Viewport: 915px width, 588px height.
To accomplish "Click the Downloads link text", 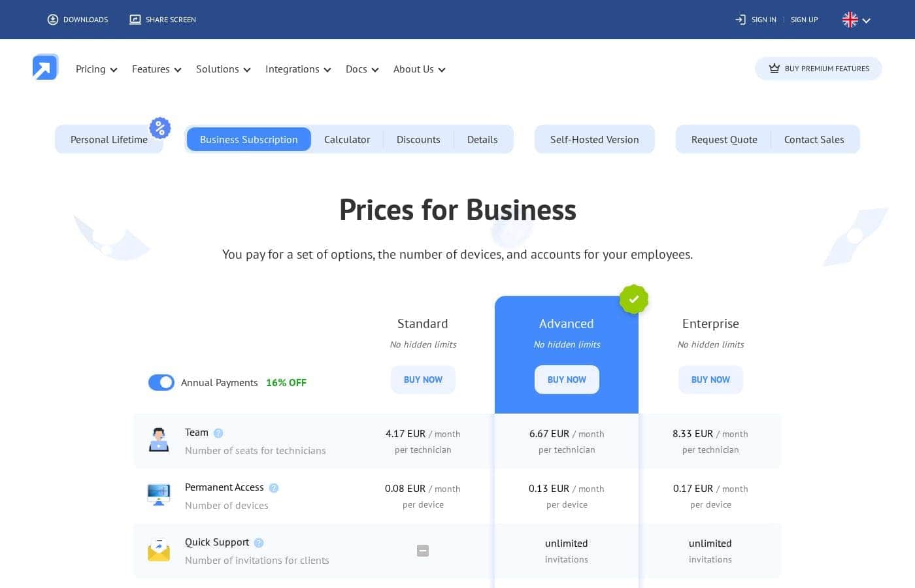I will tap(86, 20).
